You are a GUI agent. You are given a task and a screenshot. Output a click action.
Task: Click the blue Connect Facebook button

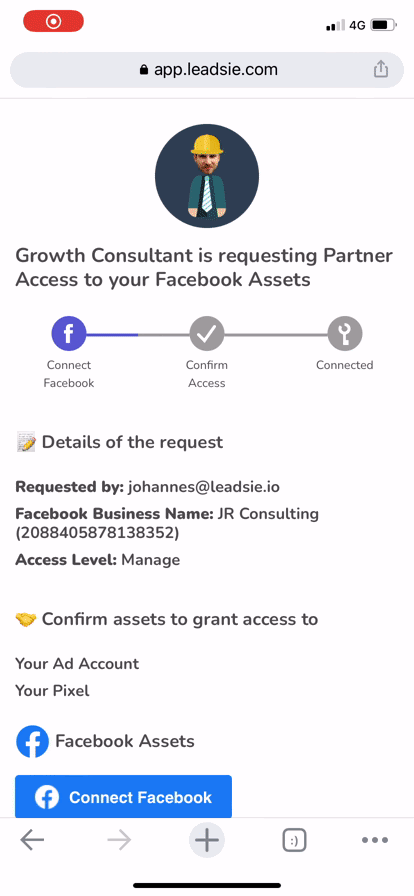[x=124, y=797]
